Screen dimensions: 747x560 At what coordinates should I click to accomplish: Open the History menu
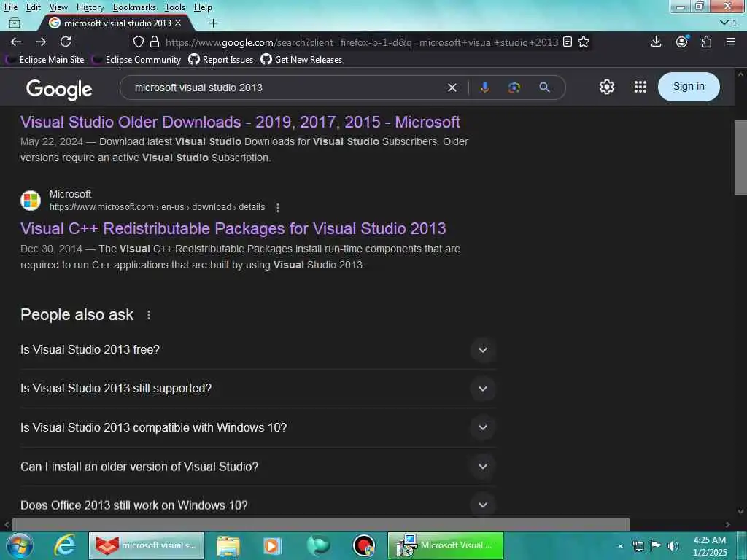(x=90, y=7)
